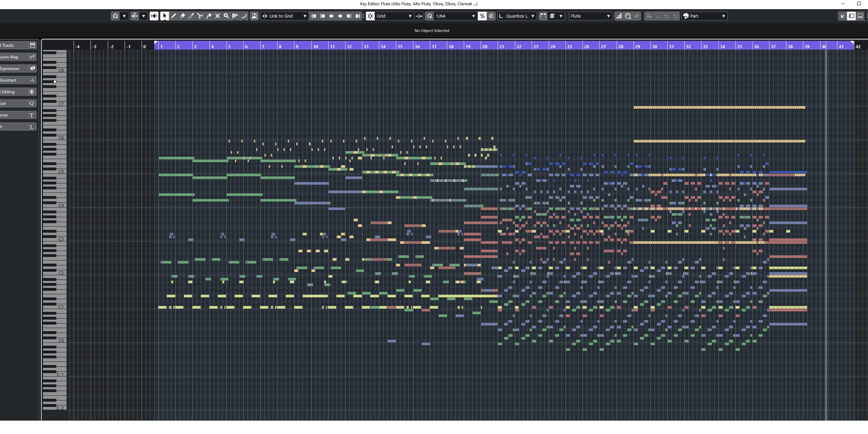This screenshot has width=868, height=434.
Task: Toggle the Snap on/off button
Action: (x=370, y=16)
